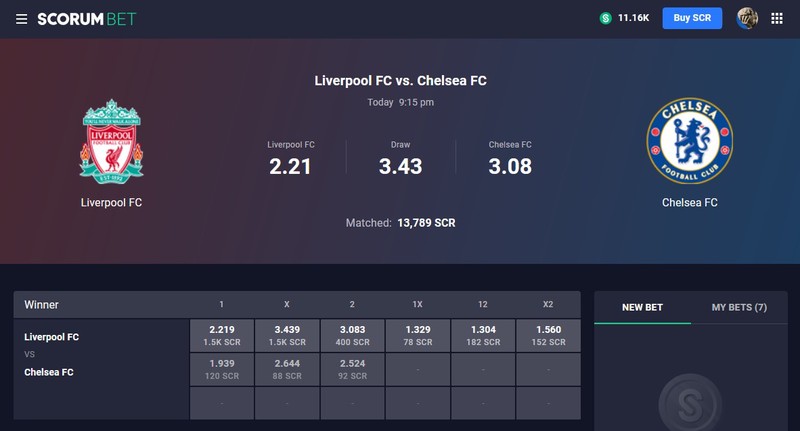Click the Scorum Bet logo

click(87, 19)
